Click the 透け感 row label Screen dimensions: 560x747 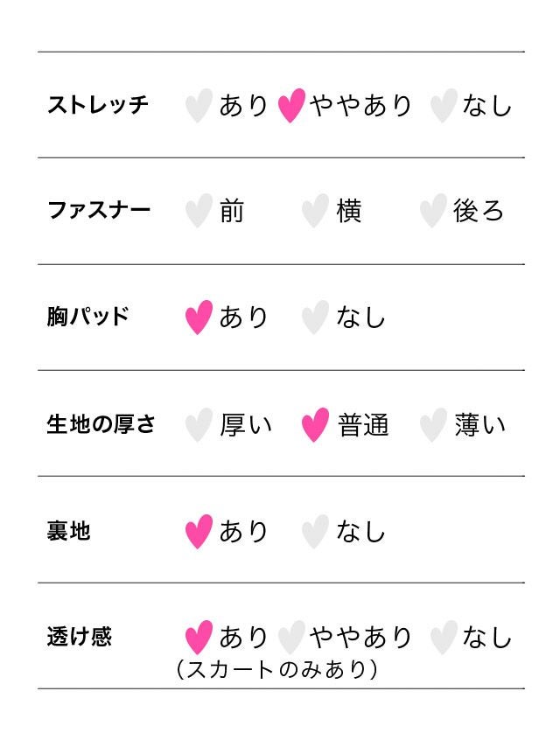(x=79, y=637)
